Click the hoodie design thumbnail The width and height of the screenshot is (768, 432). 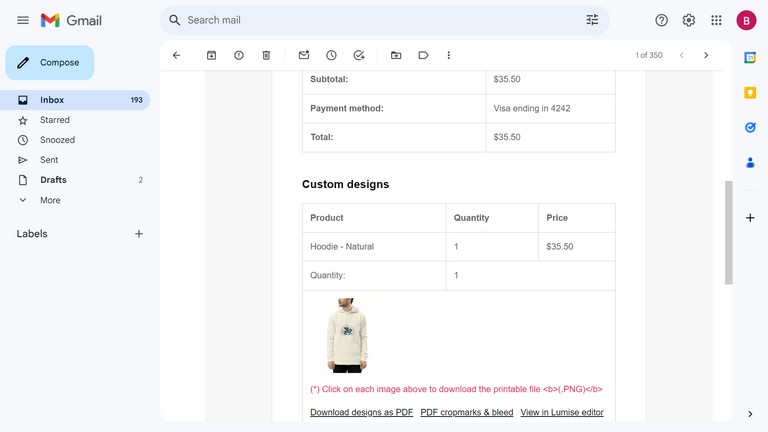pyautogui.click(x=346, y=335)
